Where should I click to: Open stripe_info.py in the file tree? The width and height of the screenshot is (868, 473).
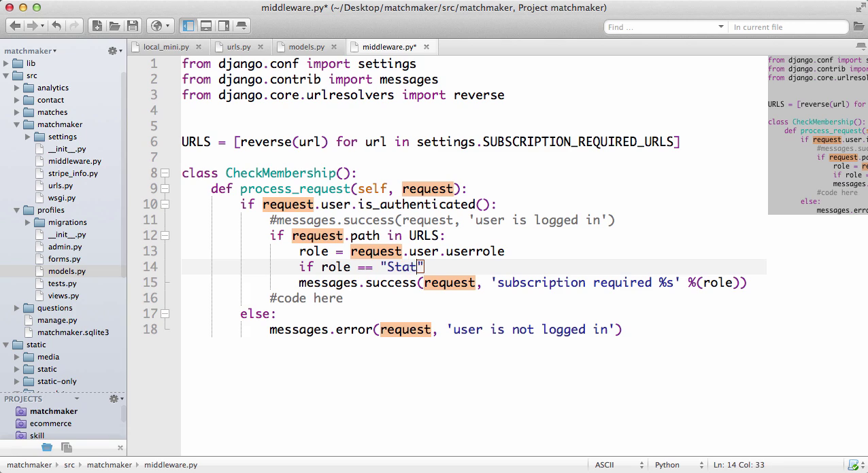(73, 173)
